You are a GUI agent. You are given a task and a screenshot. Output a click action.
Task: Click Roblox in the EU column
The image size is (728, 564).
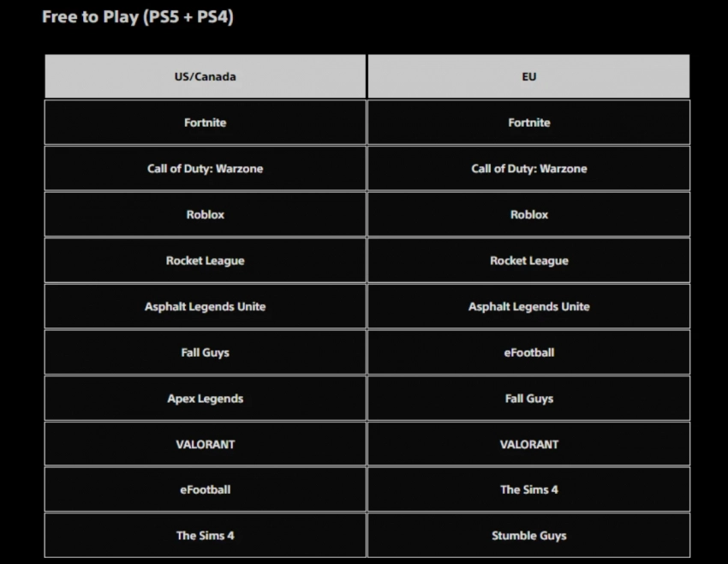coord(528,214)
